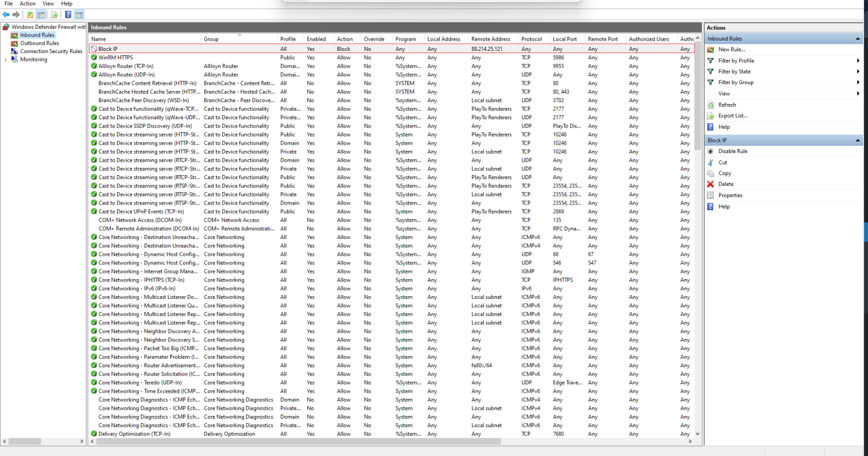Open the View menu
868x456 pixels.
click(48, 3)
